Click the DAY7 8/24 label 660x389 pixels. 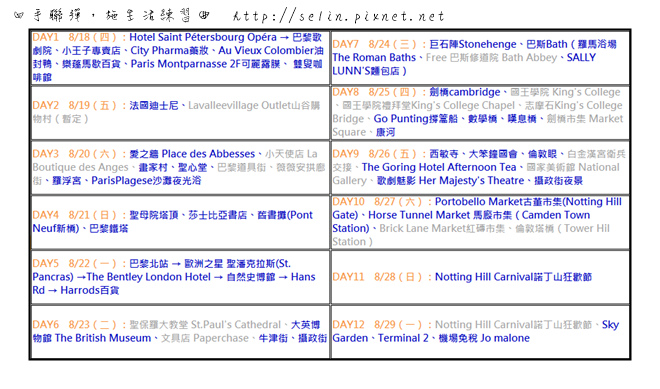pos(360,44)
